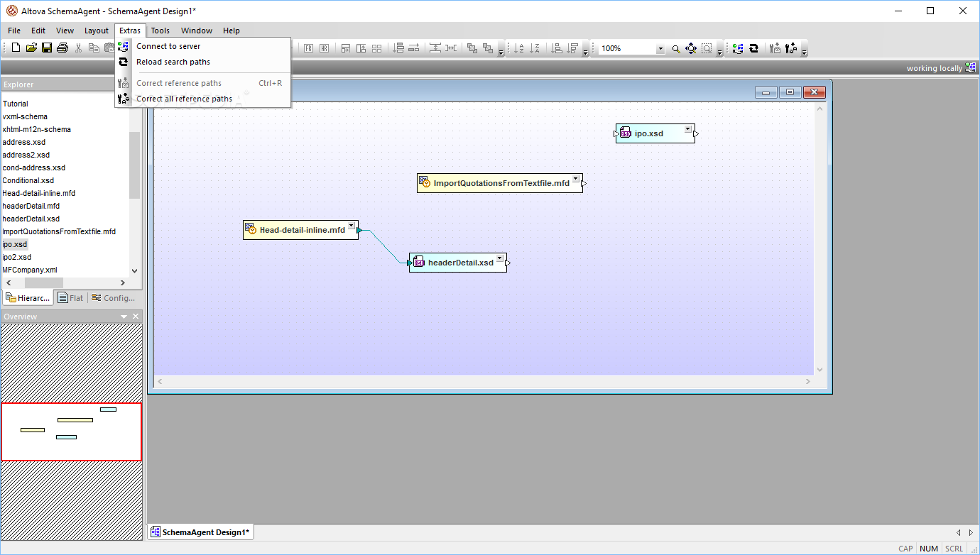Open the zoom percentage dropdown arrow
980x555 pixels.
click(660, 49)
